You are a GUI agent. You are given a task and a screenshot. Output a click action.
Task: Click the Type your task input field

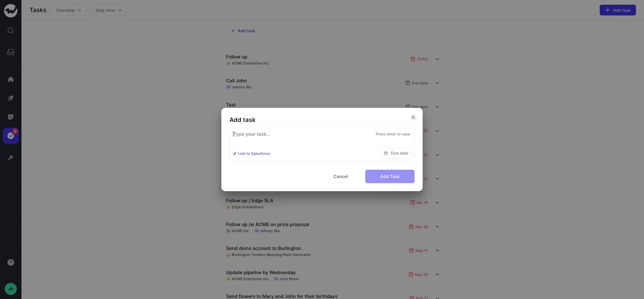click(285, 134)
